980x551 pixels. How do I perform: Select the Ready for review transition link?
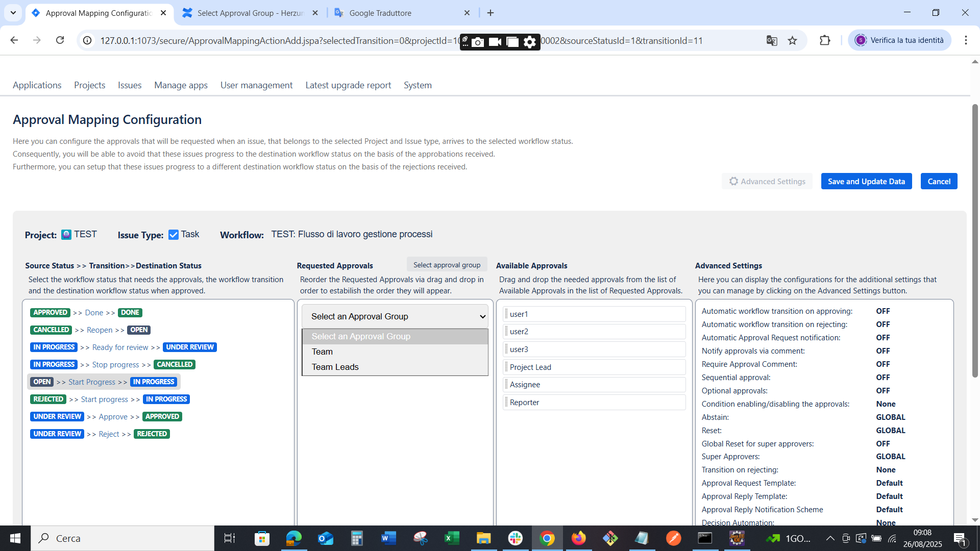coord(120,347)
